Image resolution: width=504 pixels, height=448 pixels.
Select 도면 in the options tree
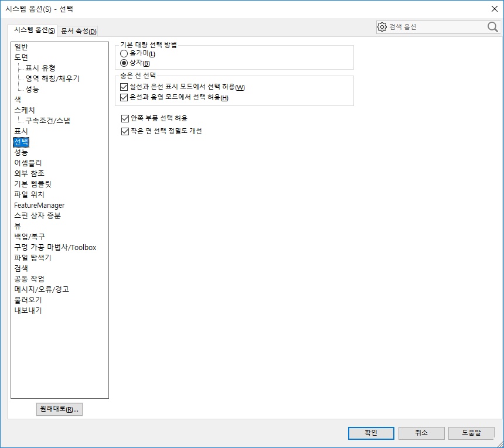click(21, 57)
